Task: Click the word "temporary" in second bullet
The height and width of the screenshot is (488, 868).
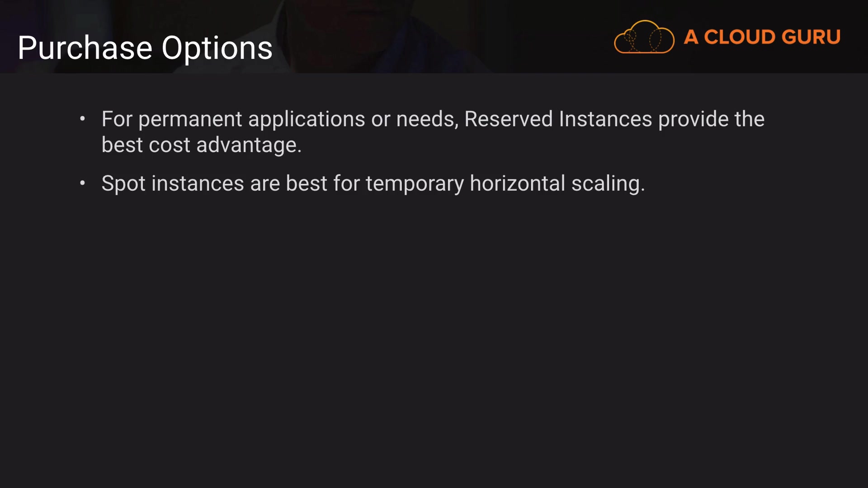Action: (415, 183)
